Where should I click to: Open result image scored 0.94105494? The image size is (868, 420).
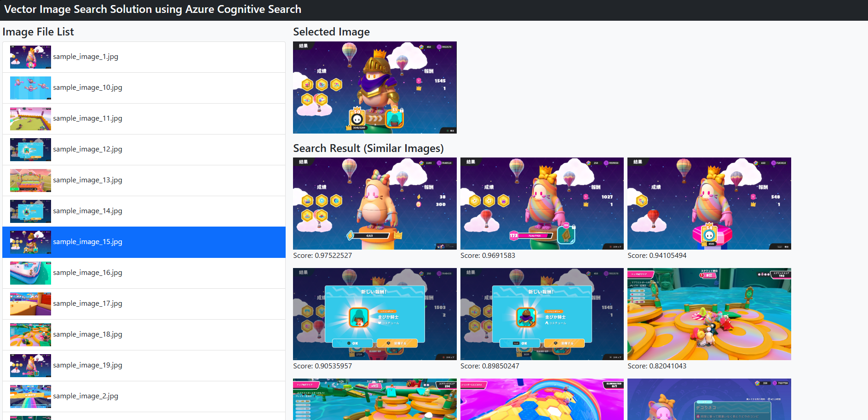click(x=709, y=204)
